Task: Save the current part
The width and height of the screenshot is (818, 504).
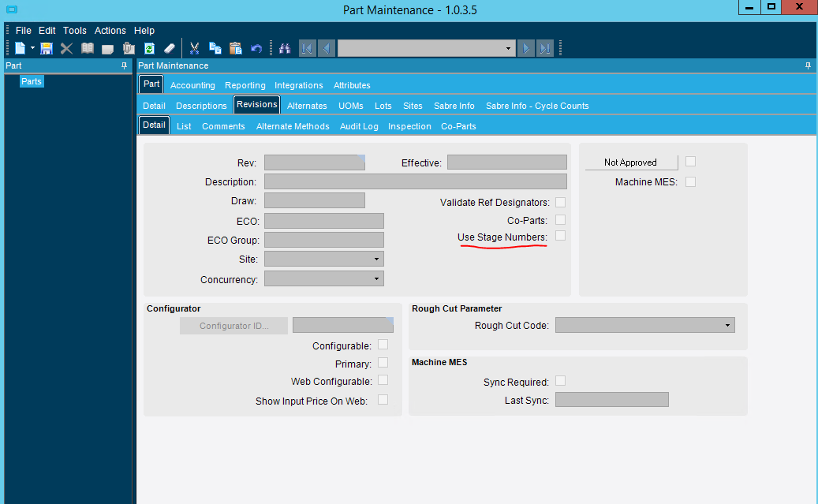Action: pos(46,48)
